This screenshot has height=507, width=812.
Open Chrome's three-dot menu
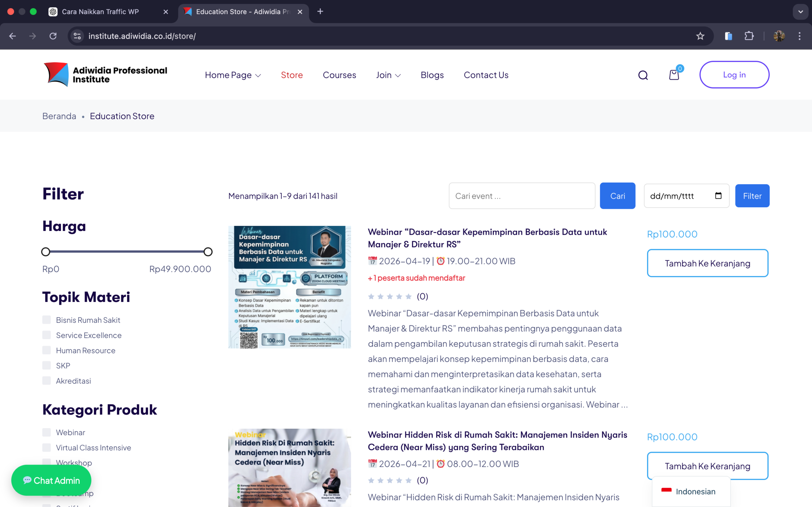click(800, 36)
